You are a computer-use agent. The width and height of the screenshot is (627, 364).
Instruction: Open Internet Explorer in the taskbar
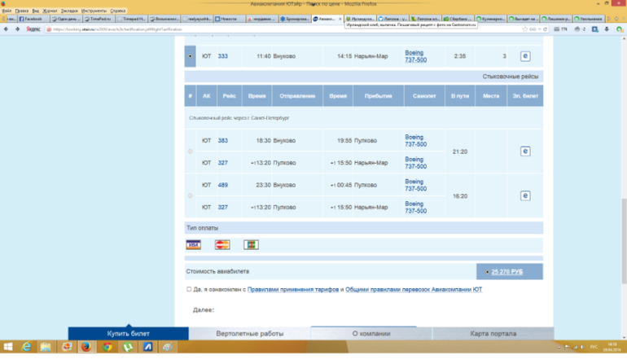pyautogui.click(x=26, y=347)
